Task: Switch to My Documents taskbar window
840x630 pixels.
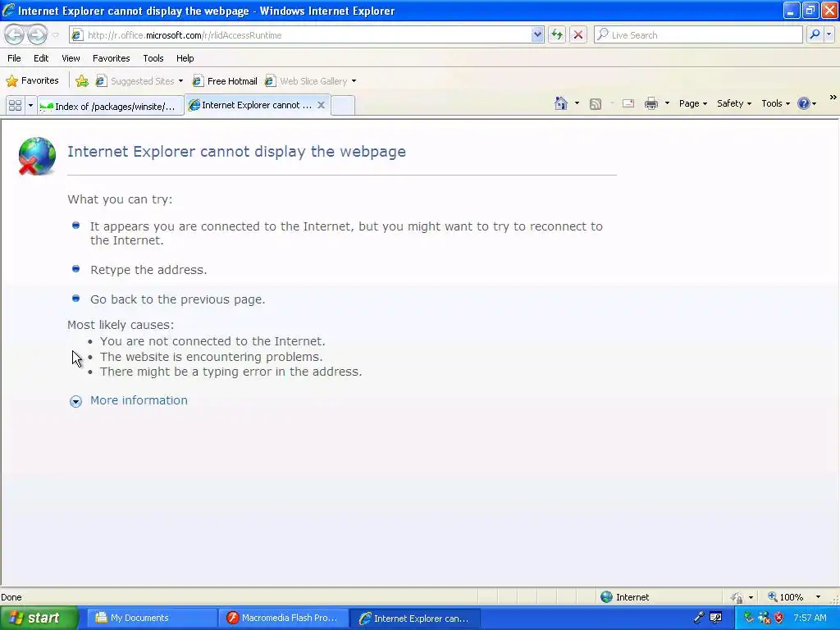Action: 152,618
